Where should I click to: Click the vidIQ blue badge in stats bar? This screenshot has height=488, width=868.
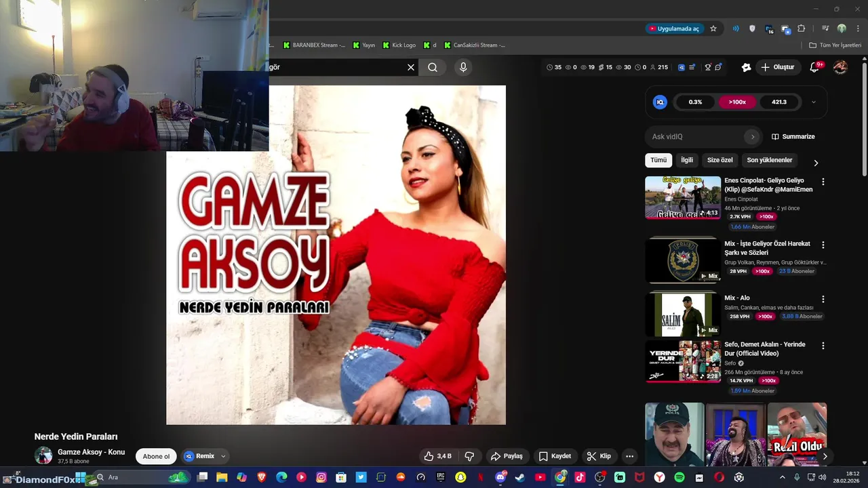[682, 67]
